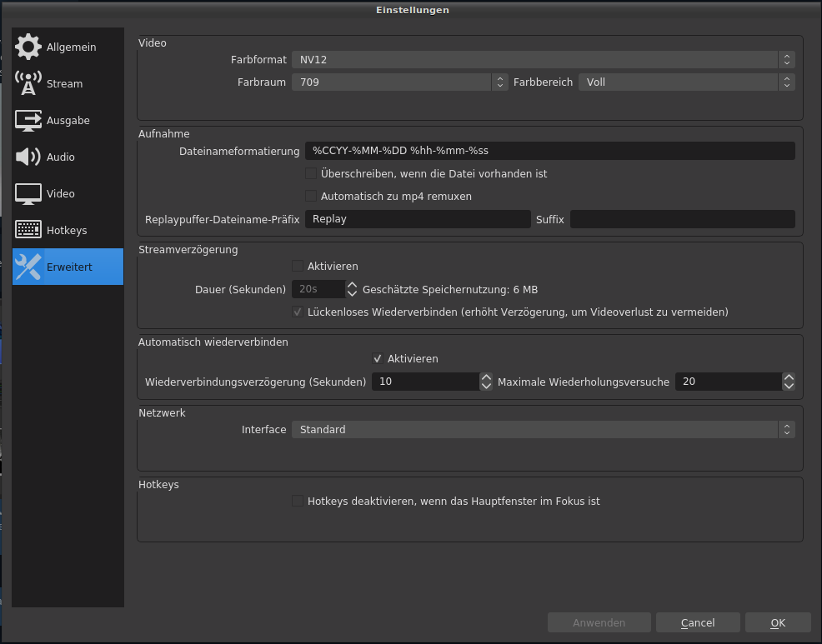Open the Farbformat NV12 dropdown
Image resolution: width=822 pixels, height=644 pixels.
pos(542,60)
